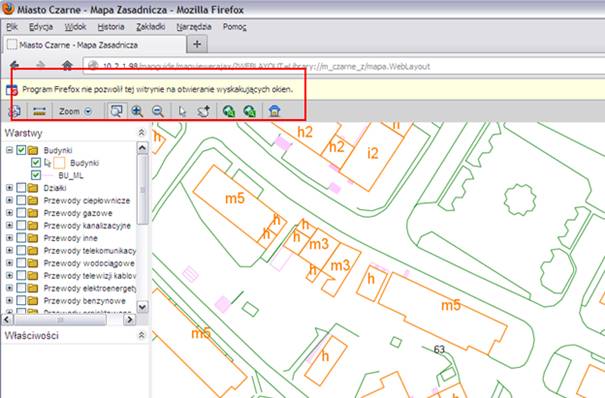Open the Edycja menu
Image resolution: width=605 pixels, height=398 pixels.
tap(41, 27)
